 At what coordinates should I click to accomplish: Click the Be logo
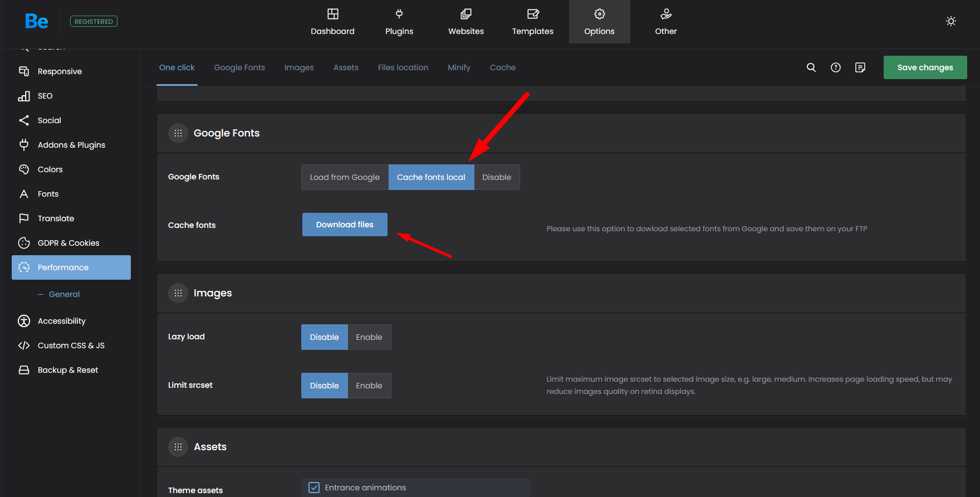point(36,21)
